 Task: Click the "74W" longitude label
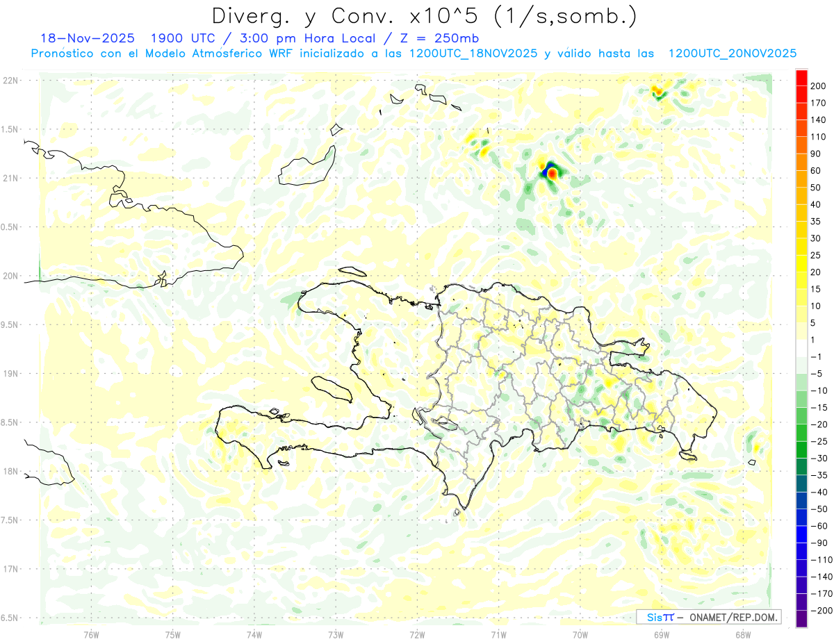[254, 634]
